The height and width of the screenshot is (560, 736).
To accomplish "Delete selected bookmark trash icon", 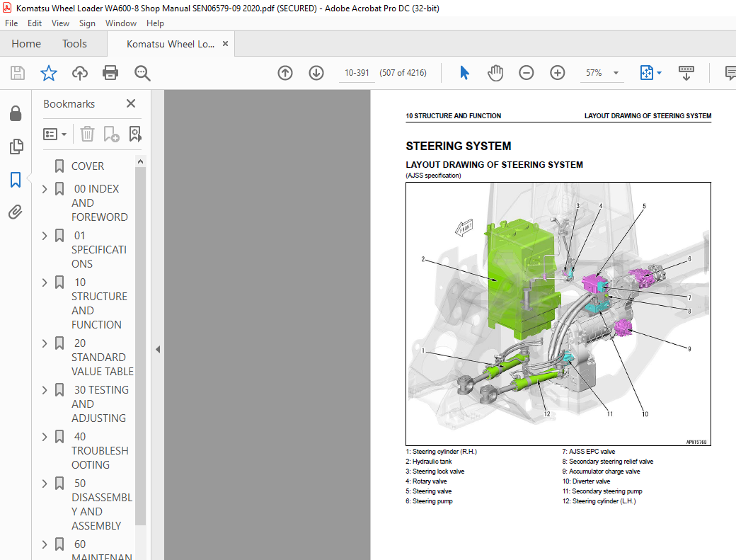I will 87,135.
